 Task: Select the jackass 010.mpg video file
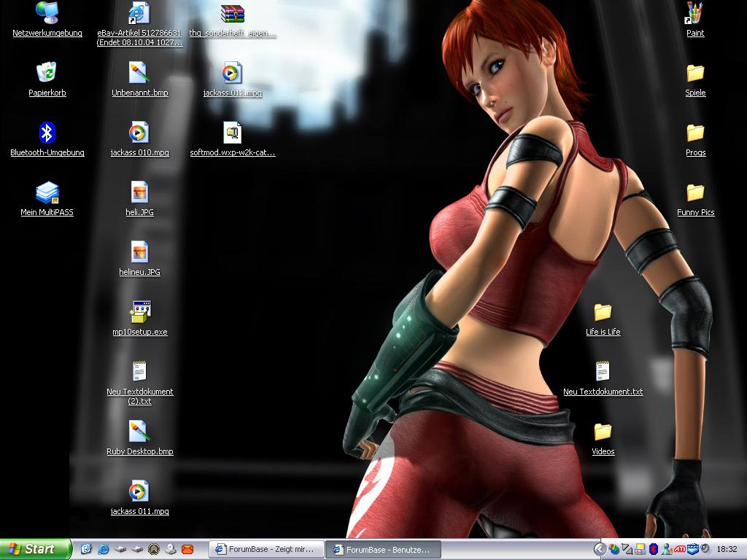coord(139,133)
